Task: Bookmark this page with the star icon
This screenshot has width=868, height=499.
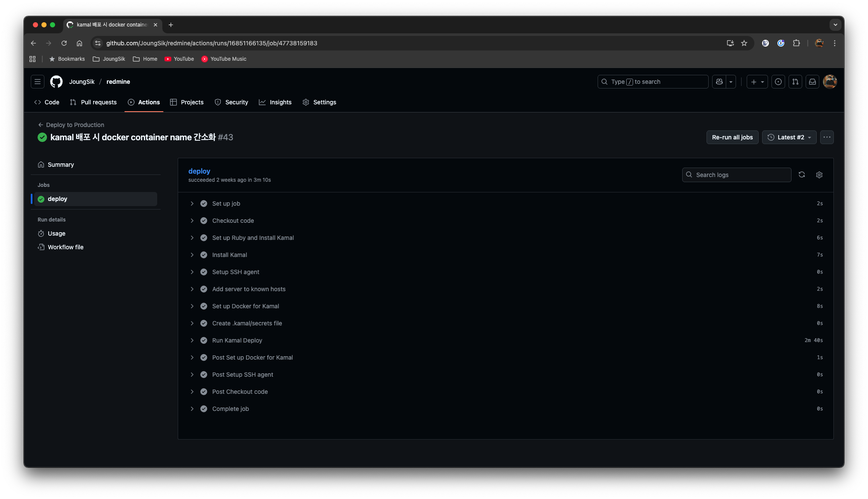Action: (744, 43)
